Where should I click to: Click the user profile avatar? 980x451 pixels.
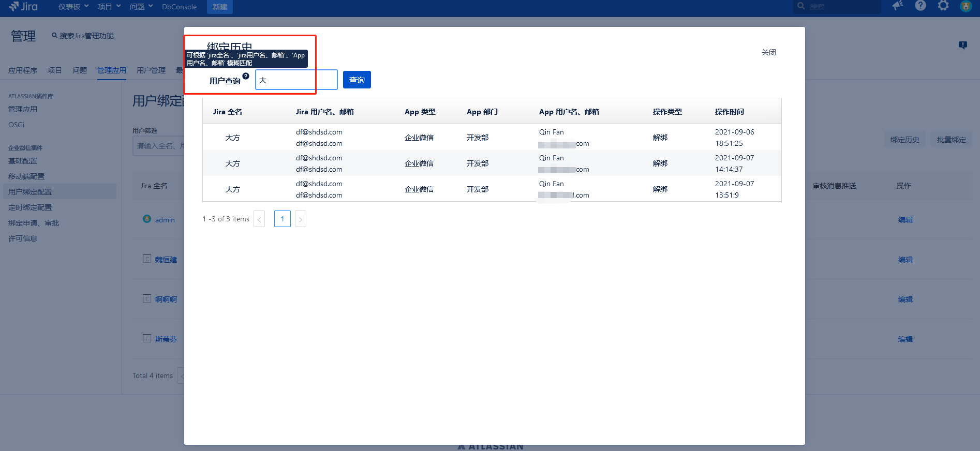point(966,6)
